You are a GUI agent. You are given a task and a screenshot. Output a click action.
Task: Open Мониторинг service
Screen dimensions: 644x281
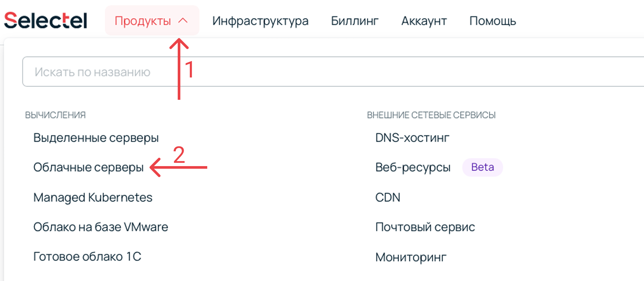pos(411,257)
